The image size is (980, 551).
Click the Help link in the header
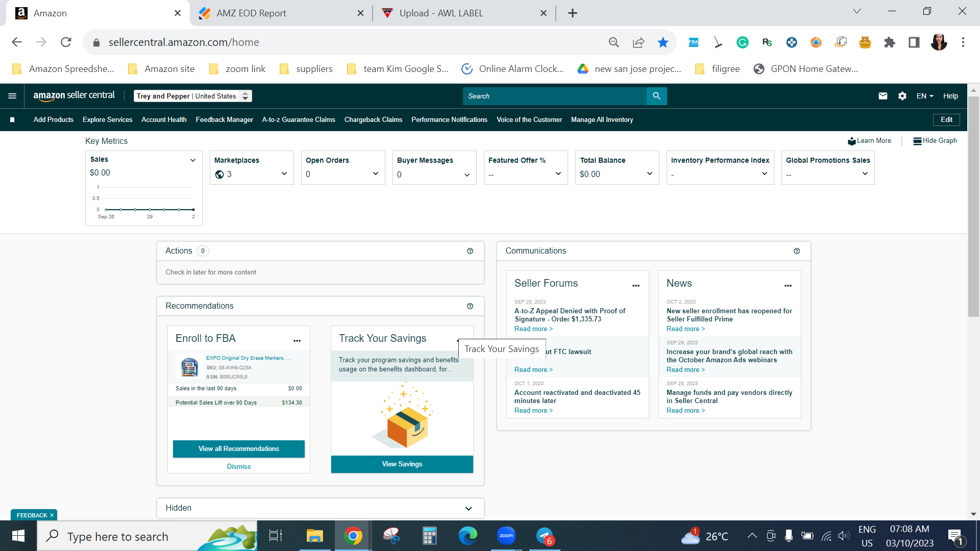950,96
